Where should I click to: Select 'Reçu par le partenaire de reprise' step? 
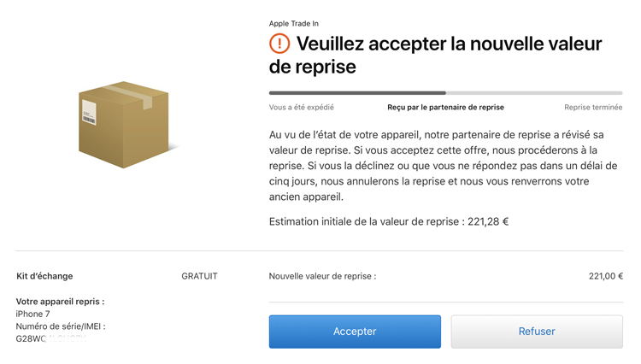click(x=445, y=108)
